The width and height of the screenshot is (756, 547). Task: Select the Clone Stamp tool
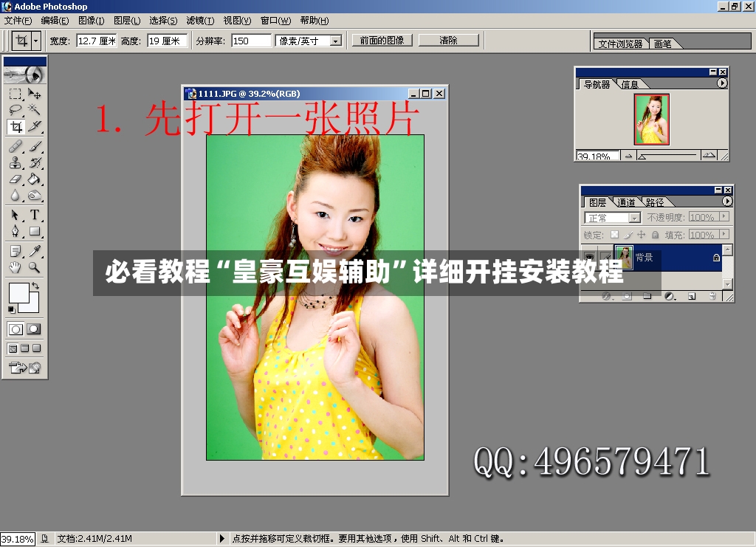click(x=16, y=162)
